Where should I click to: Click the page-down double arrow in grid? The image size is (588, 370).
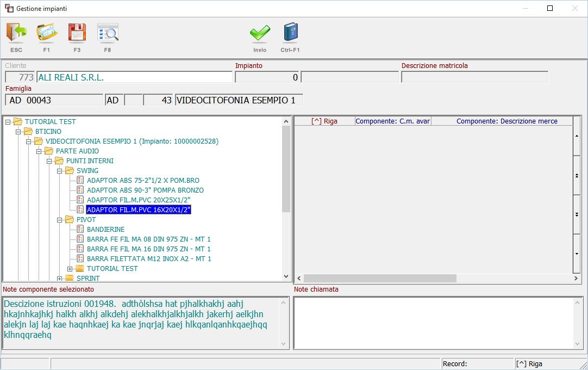577,214
